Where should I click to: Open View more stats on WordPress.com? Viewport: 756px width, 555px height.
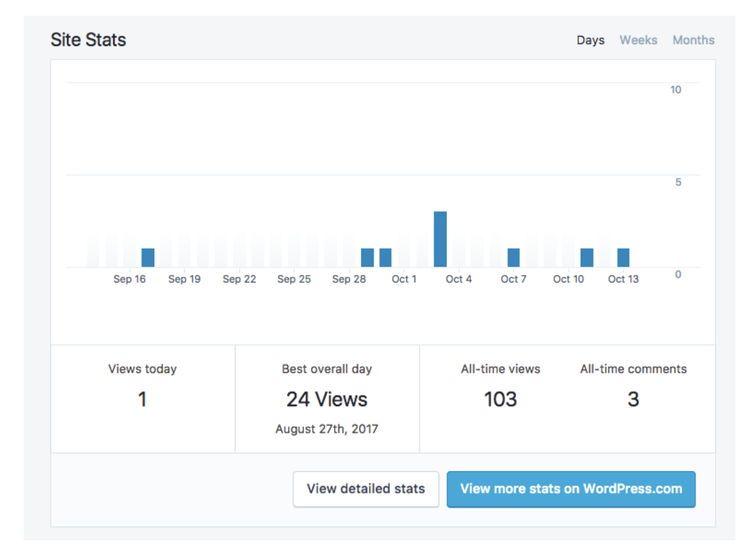571,489
